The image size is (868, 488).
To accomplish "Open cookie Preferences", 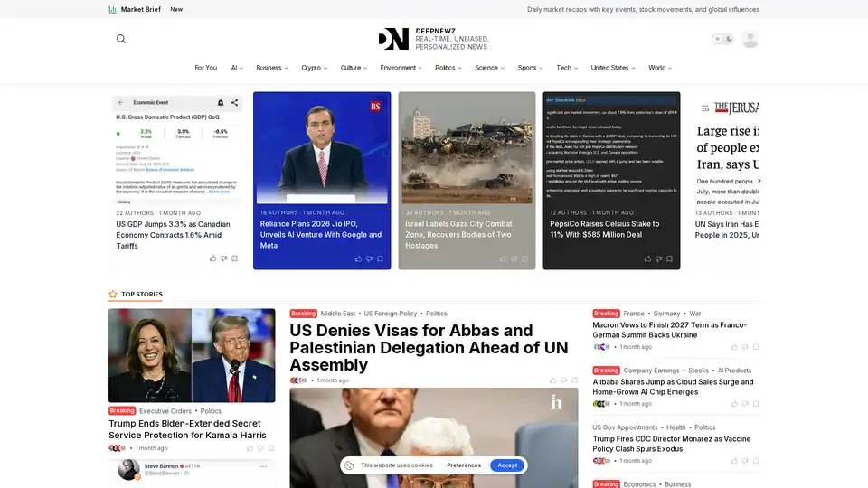I will click(464, 465).
